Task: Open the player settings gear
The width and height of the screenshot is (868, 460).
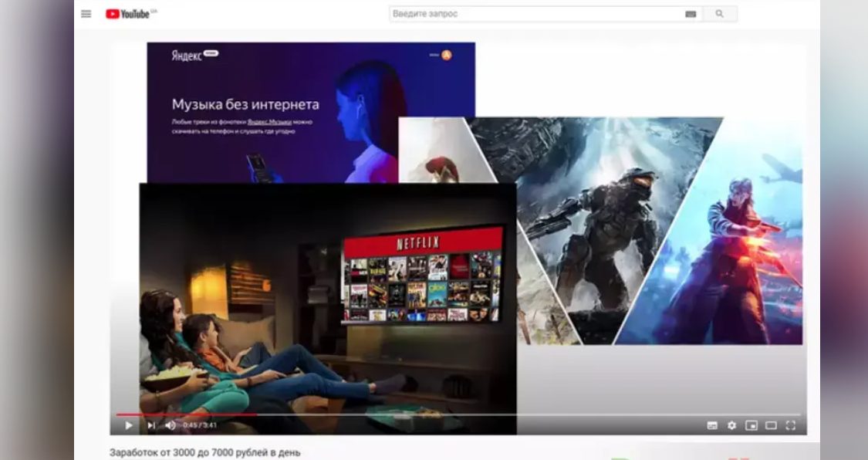Action: [x=732, y=425]
